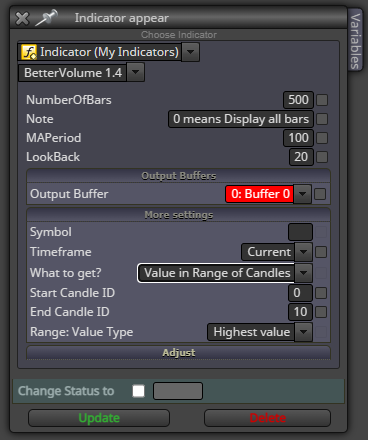Edit the MAPeriod value 100
The height and width of the screenshot is (440, 368).
click(298, 138)
